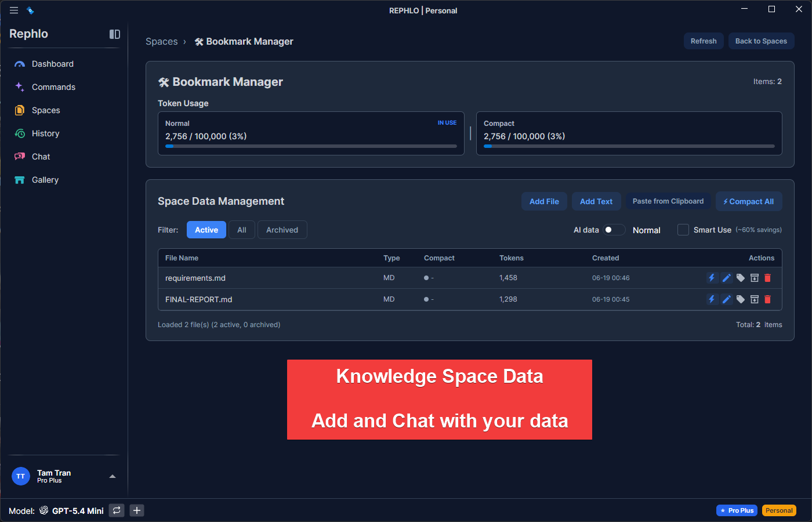Click the Commands sparkle icon

point(20,87)
